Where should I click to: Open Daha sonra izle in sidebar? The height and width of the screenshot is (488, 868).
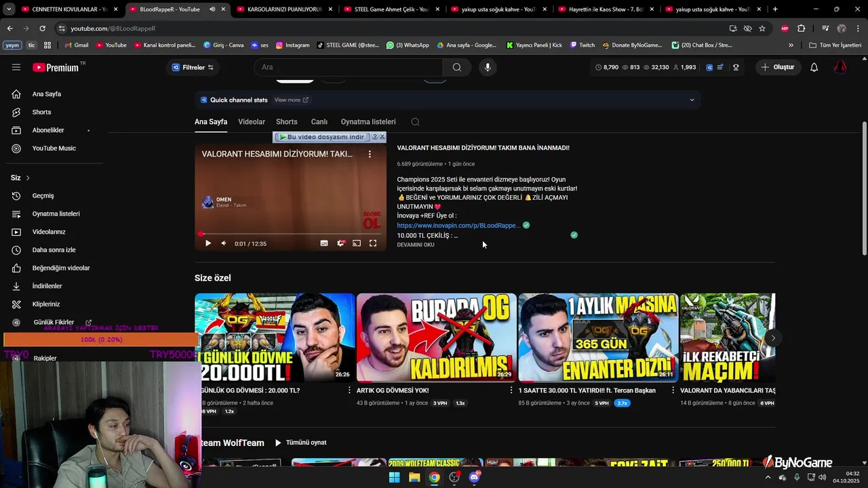[54, 250]
